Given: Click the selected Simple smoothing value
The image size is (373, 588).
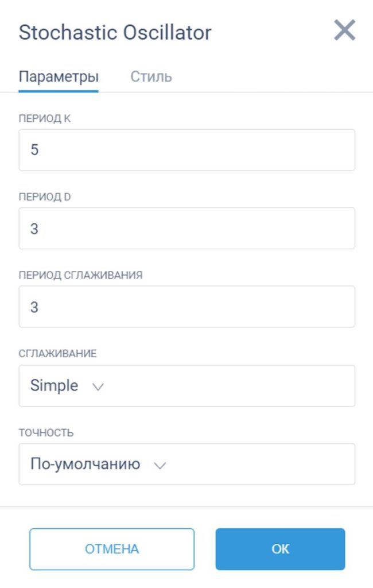Looking at the screenshot, I should 54,386.
